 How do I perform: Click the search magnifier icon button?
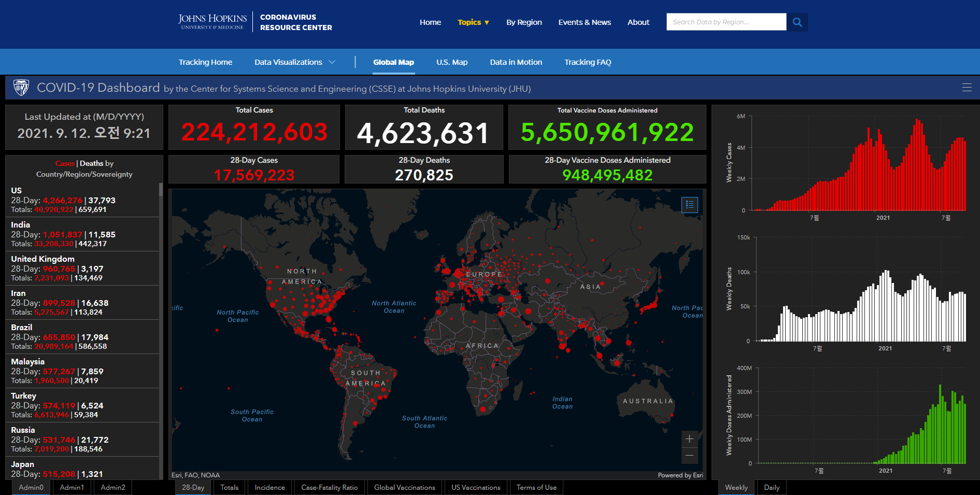(x=797, y=22)
